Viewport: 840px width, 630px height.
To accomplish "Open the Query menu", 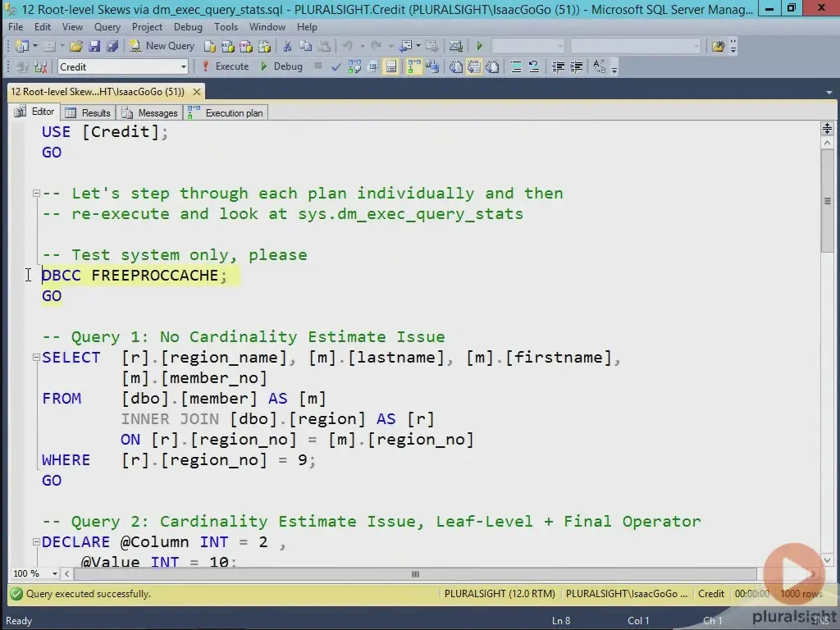I will pyautogui.click(x=107, y=27).
